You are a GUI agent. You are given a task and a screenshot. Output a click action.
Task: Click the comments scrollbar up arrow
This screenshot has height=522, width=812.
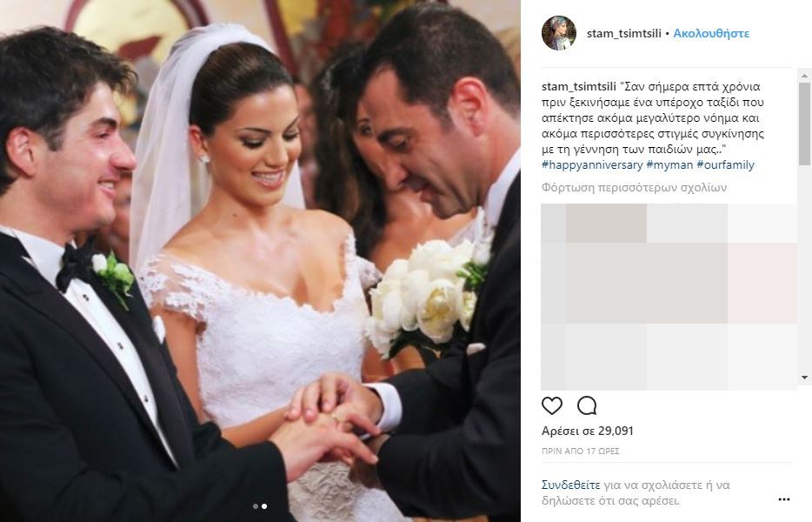(x=804, y=76)
